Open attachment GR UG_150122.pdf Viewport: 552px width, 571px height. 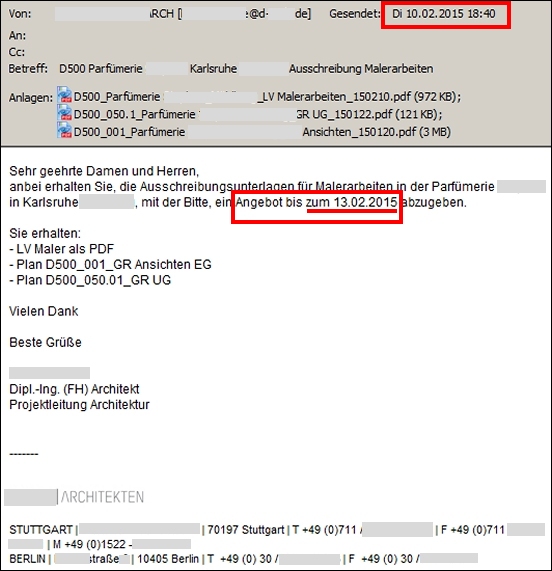[258, 114]
